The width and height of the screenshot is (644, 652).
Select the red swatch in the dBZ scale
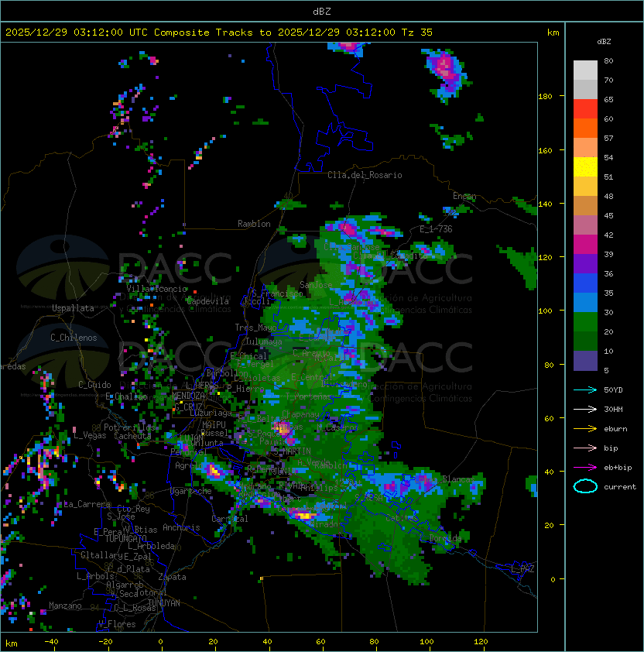click(x=585, y=109)
